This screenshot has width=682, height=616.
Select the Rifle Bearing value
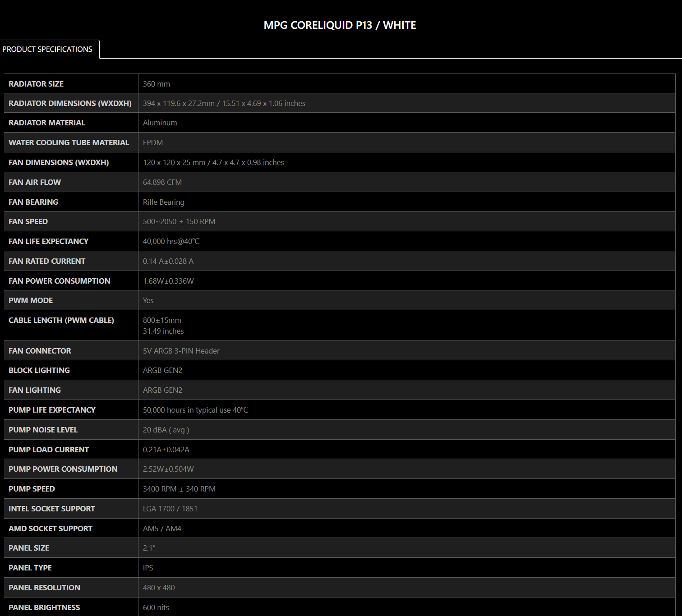(x=164, y=202)
